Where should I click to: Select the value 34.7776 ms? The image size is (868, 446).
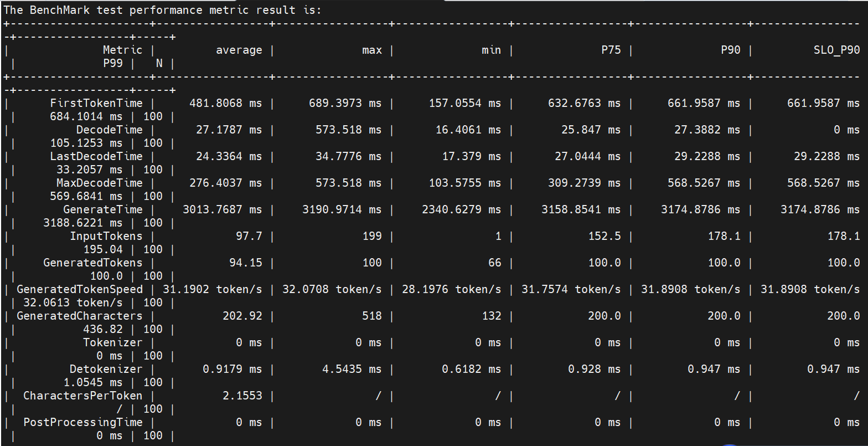coord(349,156)
